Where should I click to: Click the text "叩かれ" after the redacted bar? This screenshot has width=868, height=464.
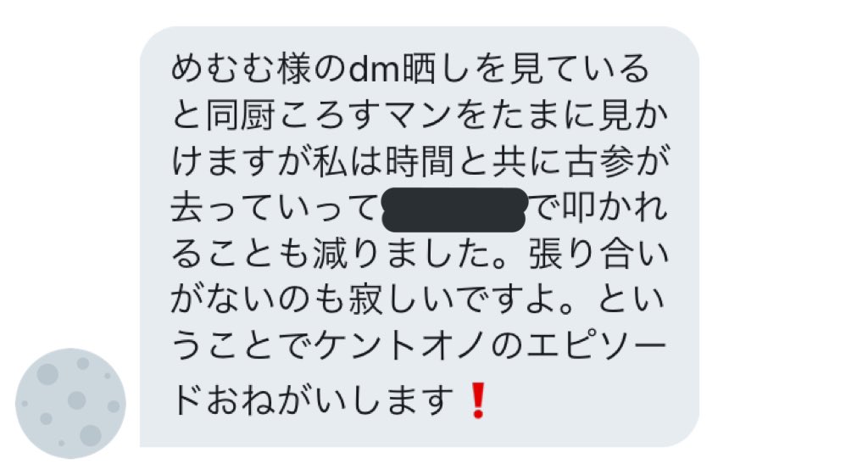click(615, 209)
